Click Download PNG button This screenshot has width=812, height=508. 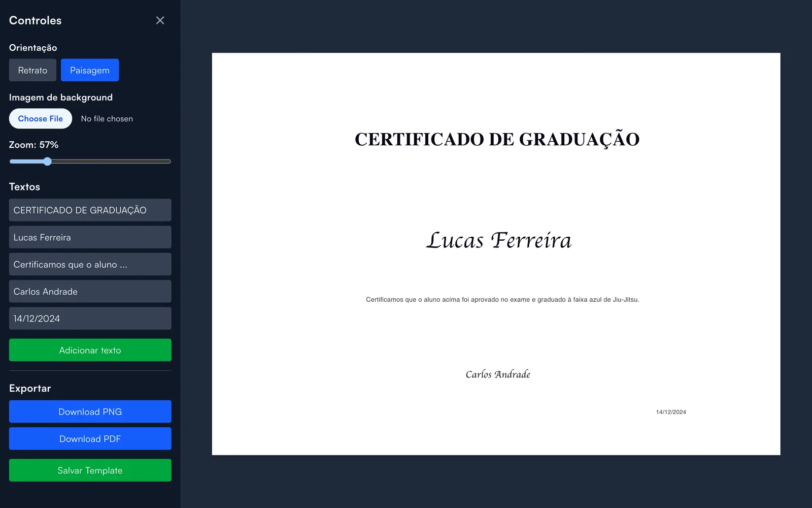90,411
